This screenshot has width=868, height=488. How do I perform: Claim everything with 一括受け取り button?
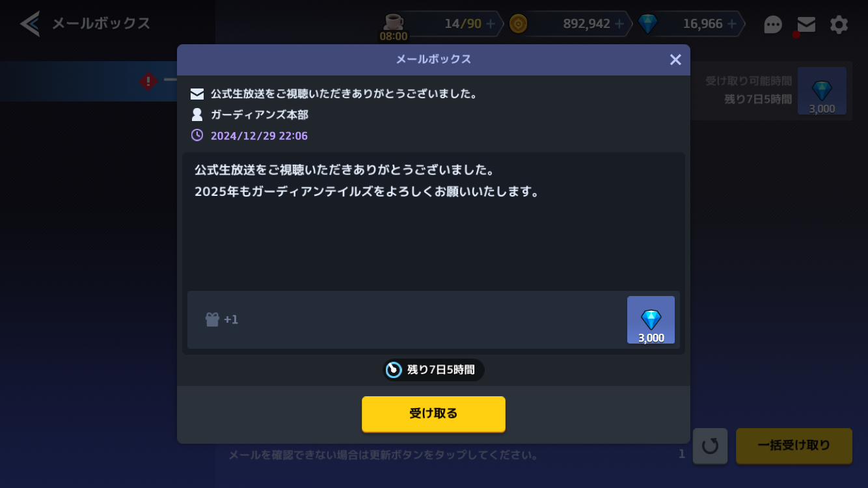click(x=794, y=446)
